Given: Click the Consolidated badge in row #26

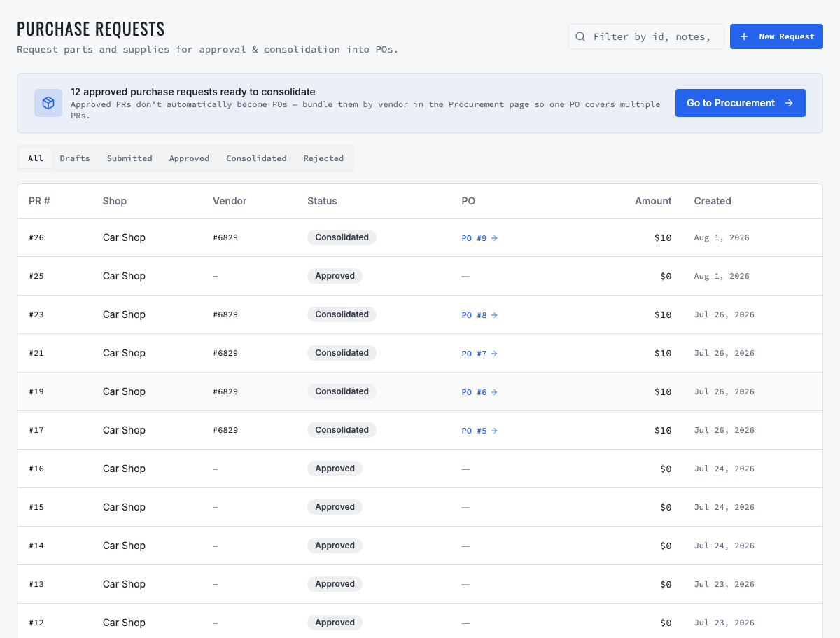Looking at the screenshot, I should click(x=342, y=237).
